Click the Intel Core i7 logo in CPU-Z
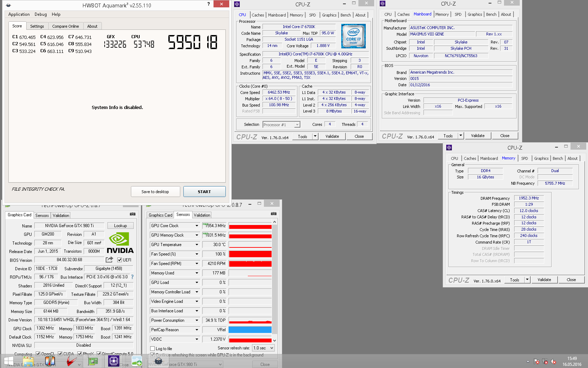The height and width of the screenshot is (368, 588). (353, 36)
